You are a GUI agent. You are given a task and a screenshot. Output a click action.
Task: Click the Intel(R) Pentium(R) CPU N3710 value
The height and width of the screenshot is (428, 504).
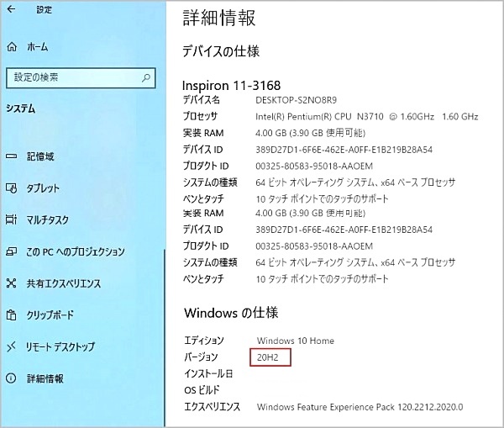pyautogui.click(x=367, y=117)
